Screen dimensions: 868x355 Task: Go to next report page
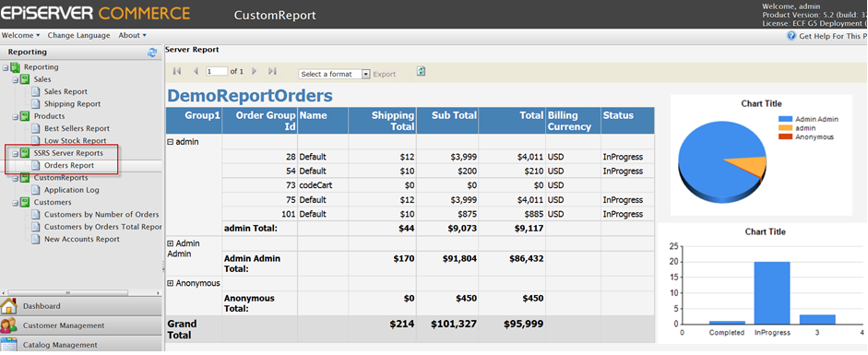pyautogui.click(x=254, y=71)
